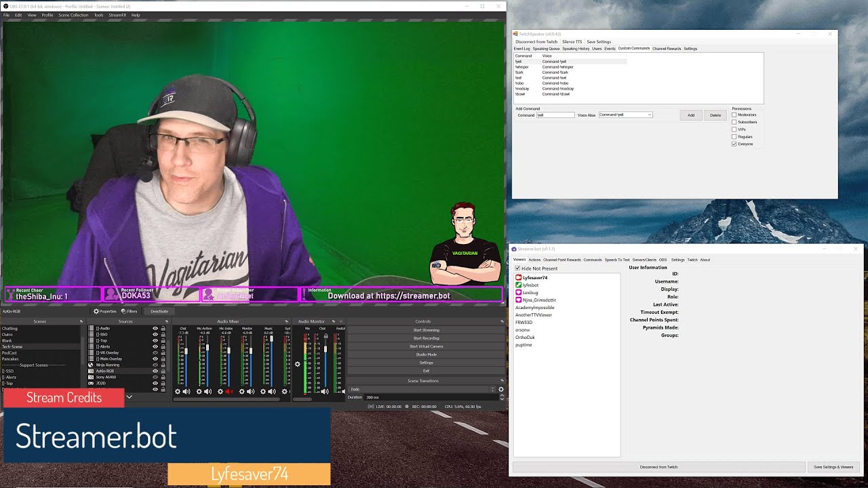Screen dimensions: 868x488
Task: Click Njna_Grimsdottir's purple badge icon
Action: click(x=519, y=300)
